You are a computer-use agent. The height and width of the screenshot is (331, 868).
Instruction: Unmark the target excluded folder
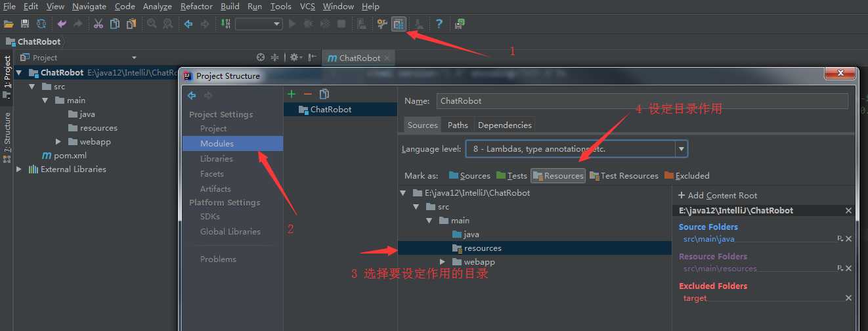(x=848, y=298)
